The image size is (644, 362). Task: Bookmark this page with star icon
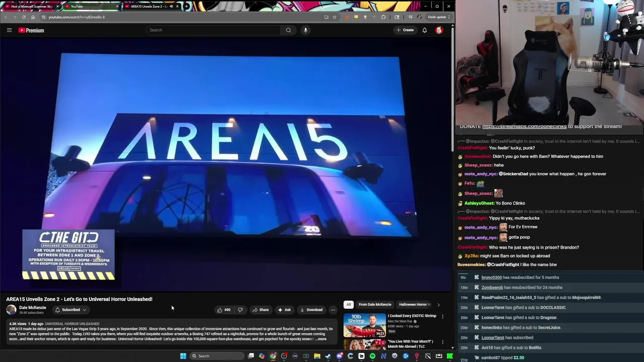tap(334, 17)
